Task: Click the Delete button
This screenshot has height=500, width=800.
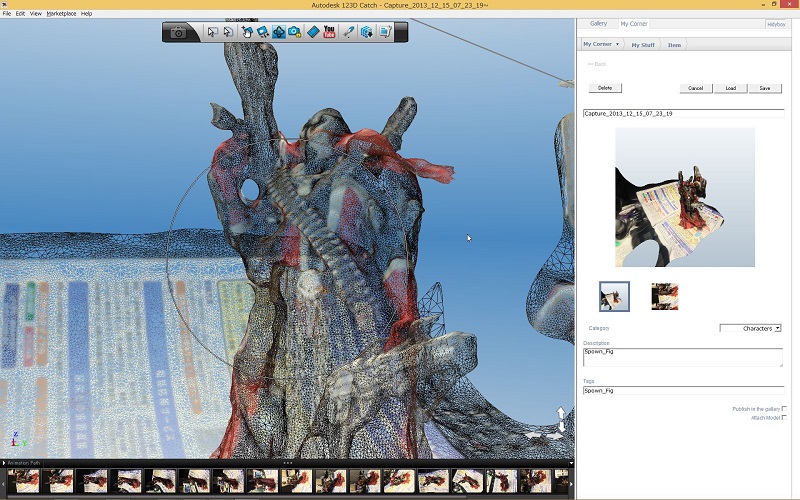Action: (x=605, y=88)
